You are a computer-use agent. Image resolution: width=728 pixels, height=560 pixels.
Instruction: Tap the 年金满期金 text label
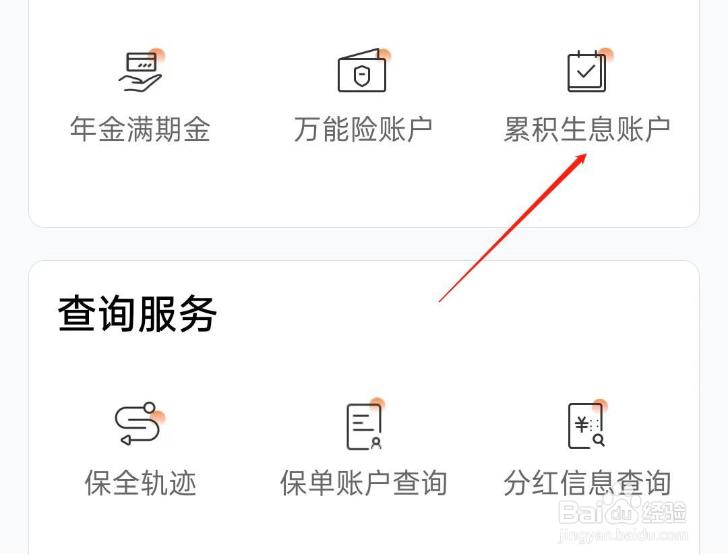(140, 129)
